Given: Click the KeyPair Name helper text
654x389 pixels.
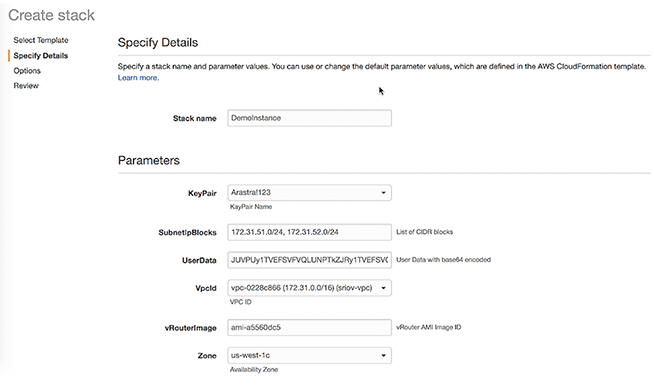Looking at the screenshot, I should click(x=251, y=206).
